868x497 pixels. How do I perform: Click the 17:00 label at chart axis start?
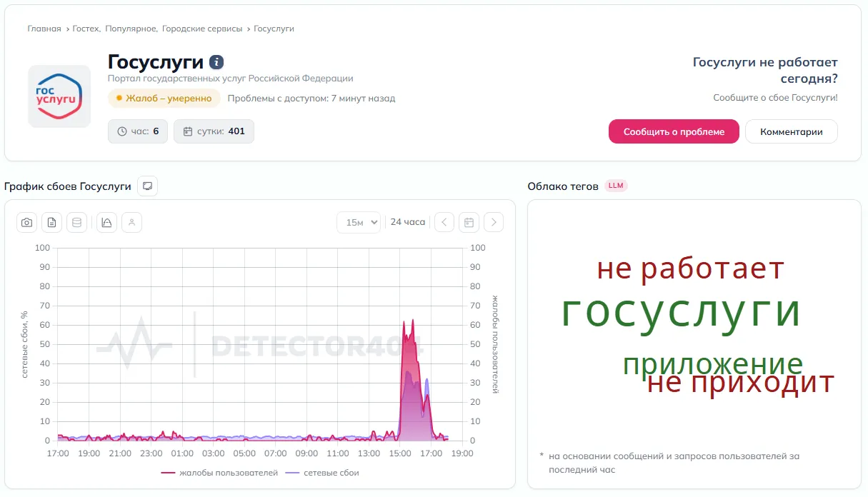coord(58,453)
